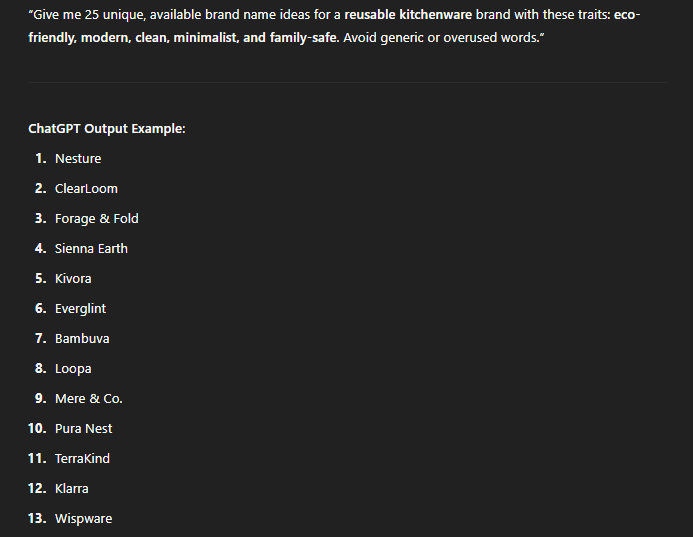Click the horizontal divider line
Image resolution: width=693 pixels, height=537 pixels.
tap(348, 82)
